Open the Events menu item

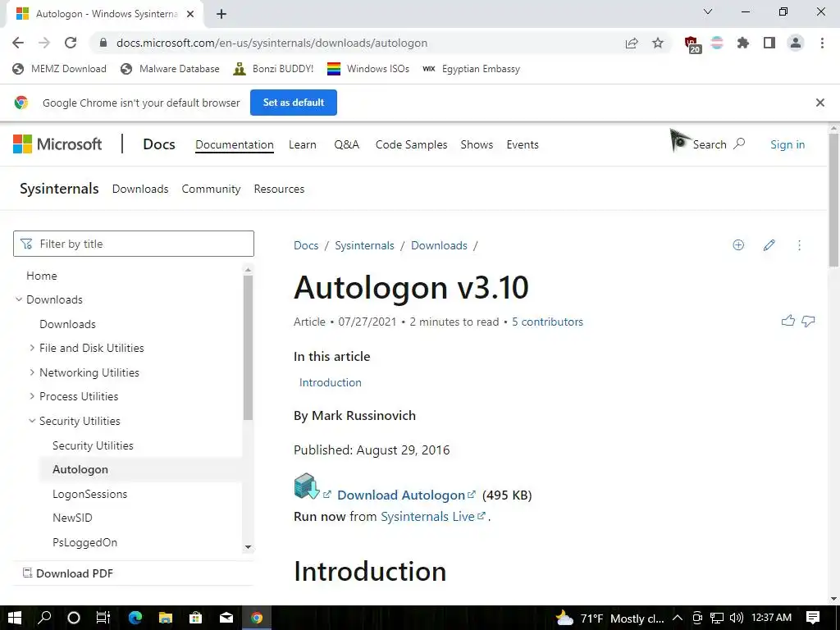(x=523, y=144)
